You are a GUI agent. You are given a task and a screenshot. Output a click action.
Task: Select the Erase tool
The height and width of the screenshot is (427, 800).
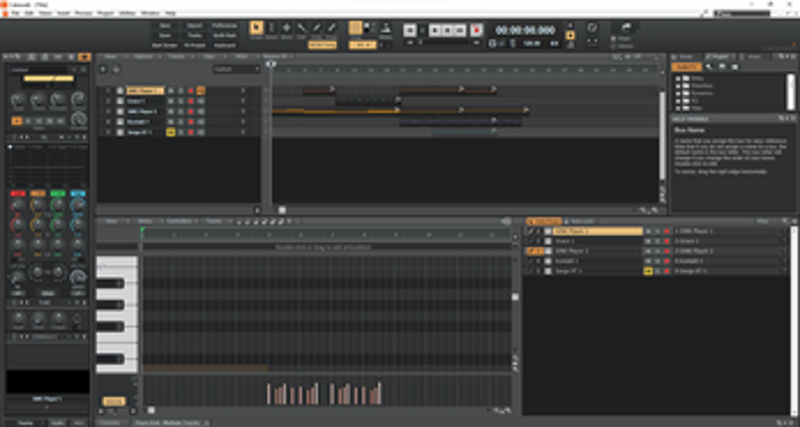tap(331, 29)
